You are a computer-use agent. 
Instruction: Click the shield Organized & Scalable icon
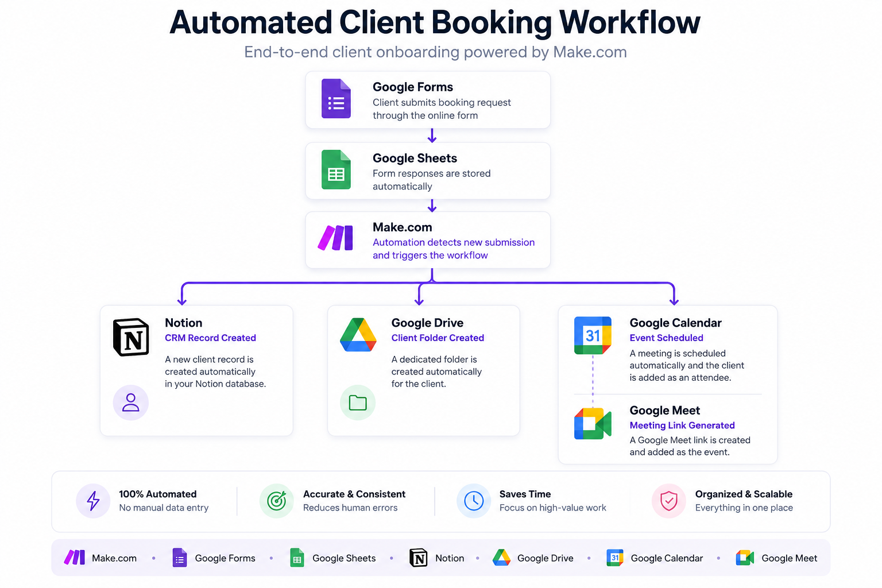(669, 501)
